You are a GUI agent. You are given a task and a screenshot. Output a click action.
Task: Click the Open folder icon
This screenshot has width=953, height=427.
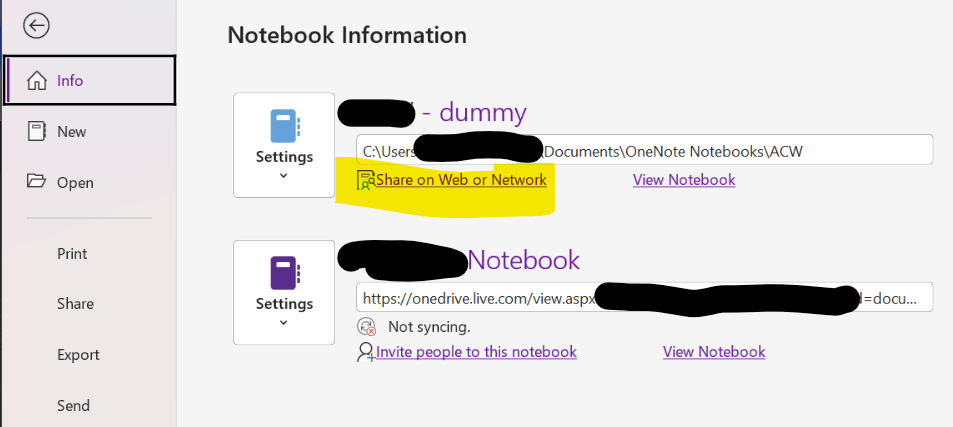tap(36, 181)
